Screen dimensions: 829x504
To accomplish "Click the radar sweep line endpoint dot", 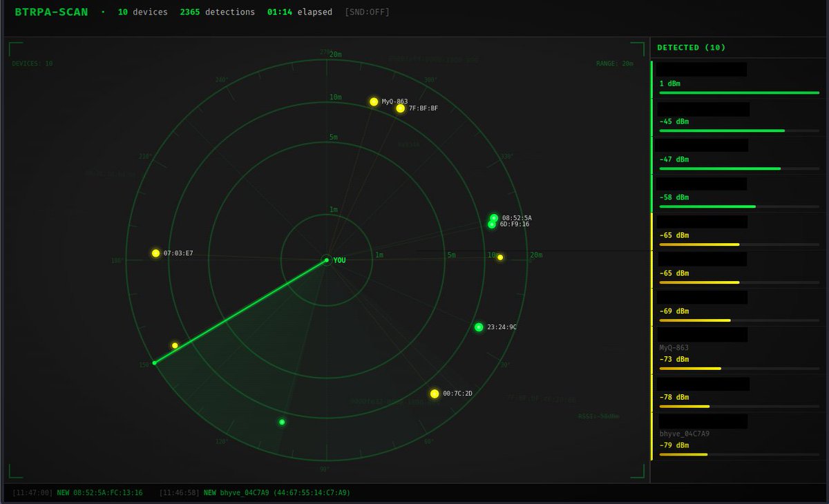I will pos(154,362).
